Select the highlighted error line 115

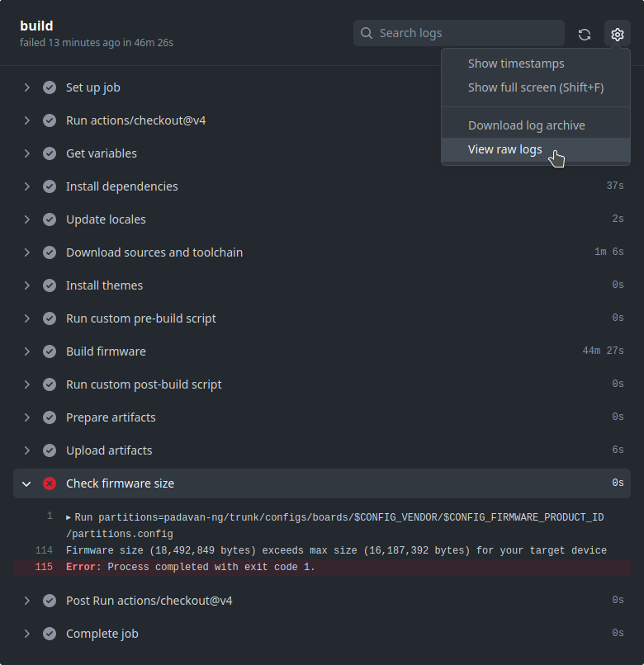tap(190, 567)
